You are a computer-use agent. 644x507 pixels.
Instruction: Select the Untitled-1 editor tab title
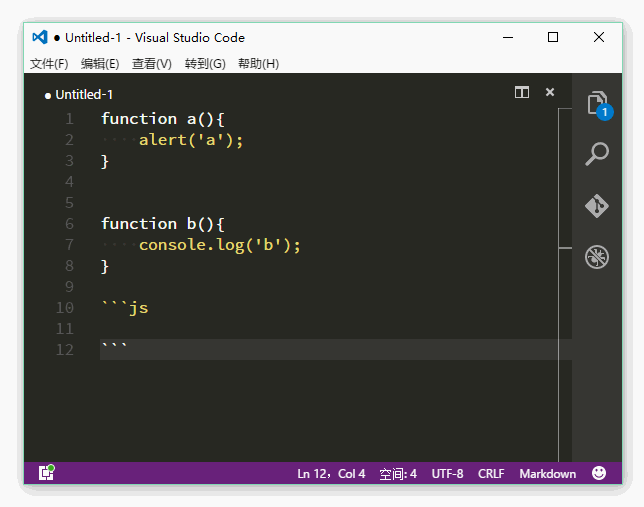84,94
